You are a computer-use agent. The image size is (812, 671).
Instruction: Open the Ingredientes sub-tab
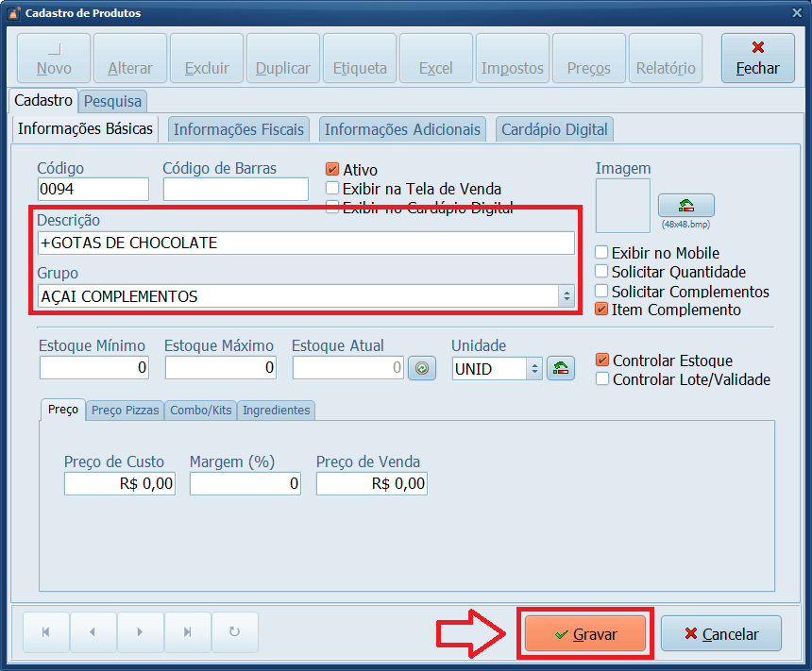coord(276,411)
